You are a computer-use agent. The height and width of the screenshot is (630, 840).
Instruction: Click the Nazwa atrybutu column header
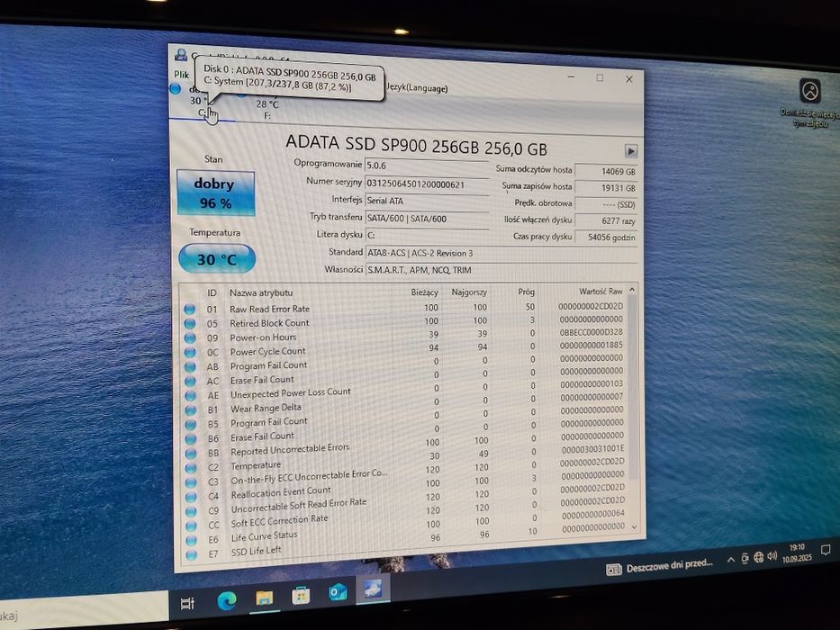(x=261, y=293)
